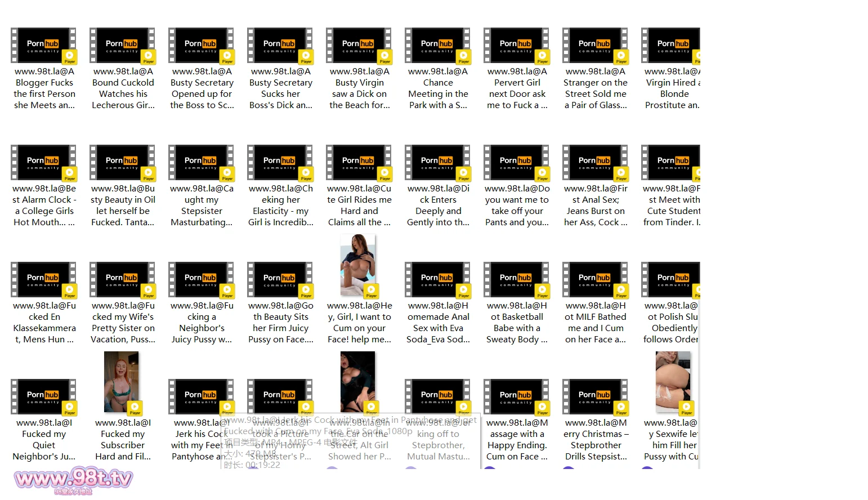The width and height of the screenshot is (868, 500).
Task: Click the icon of the "Busty Virgin" beach file
Action: point(359,45)
